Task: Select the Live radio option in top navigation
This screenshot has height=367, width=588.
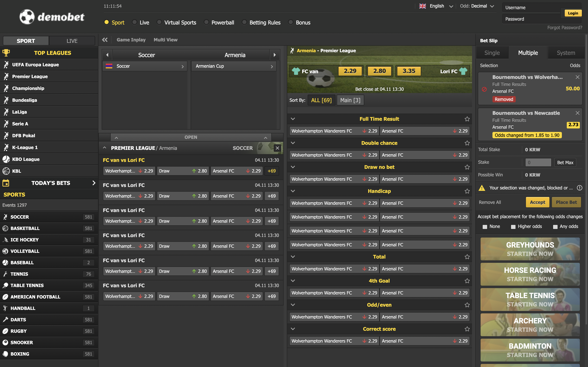Action: point(134,22)
